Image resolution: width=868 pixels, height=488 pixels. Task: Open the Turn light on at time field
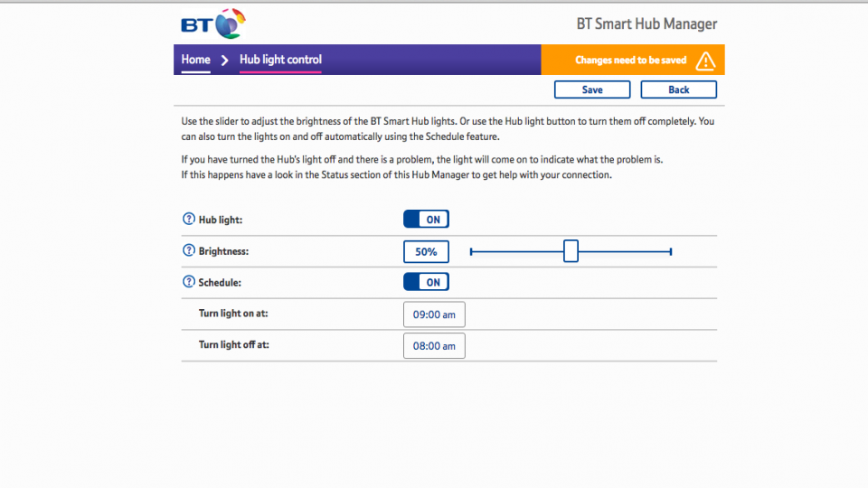[x=434, y=314]
